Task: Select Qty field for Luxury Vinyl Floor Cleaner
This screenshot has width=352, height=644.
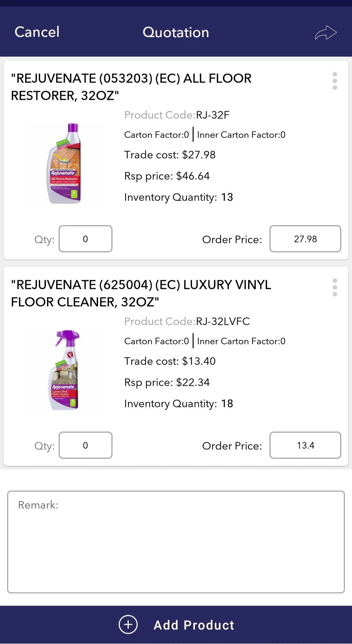Action: coord(85,445)
